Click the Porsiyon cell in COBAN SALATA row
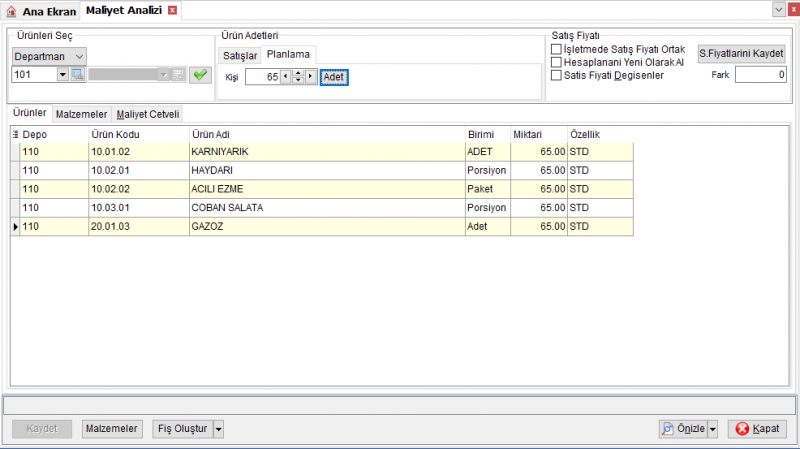Viewport: 800px width, 449px height. click(488, 208)
